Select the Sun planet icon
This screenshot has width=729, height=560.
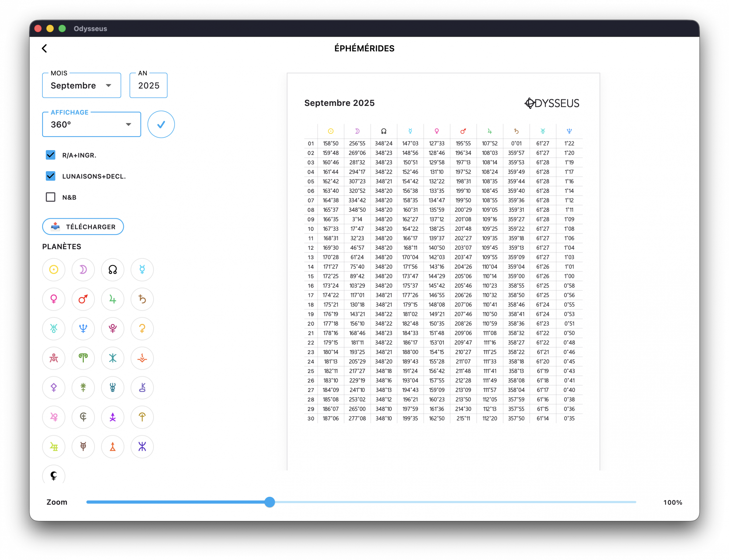[x=54, y=269]
